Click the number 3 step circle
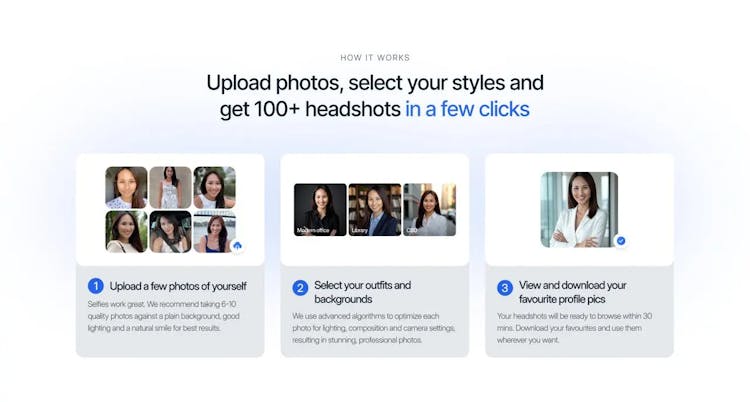The width and height of the screenshot is (750, 402). pyautogui.click(x=505, y=288)
